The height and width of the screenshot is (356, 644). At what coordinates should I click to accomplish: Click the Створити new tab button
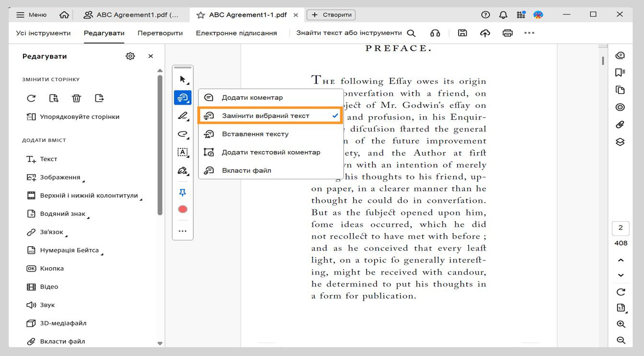(x=331, y=15)
